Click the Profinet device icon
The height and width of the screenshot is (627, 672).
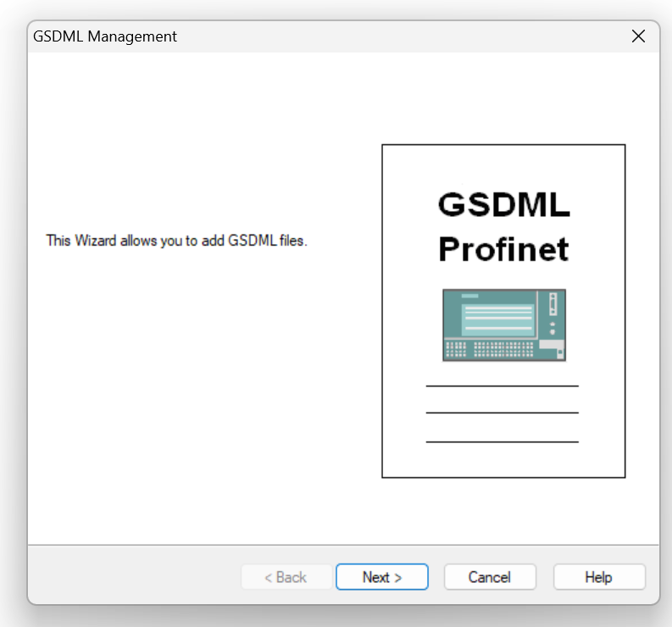[504, 325]
